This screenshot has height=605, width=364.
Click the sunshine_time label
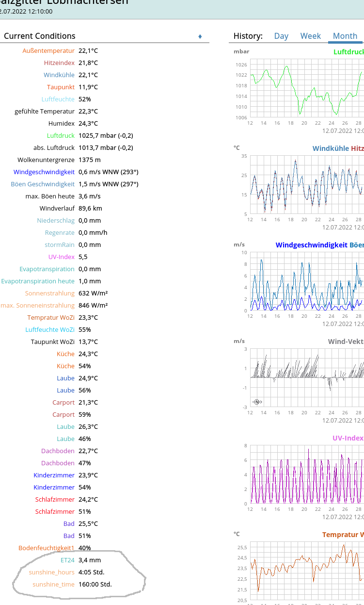(54, 584)
